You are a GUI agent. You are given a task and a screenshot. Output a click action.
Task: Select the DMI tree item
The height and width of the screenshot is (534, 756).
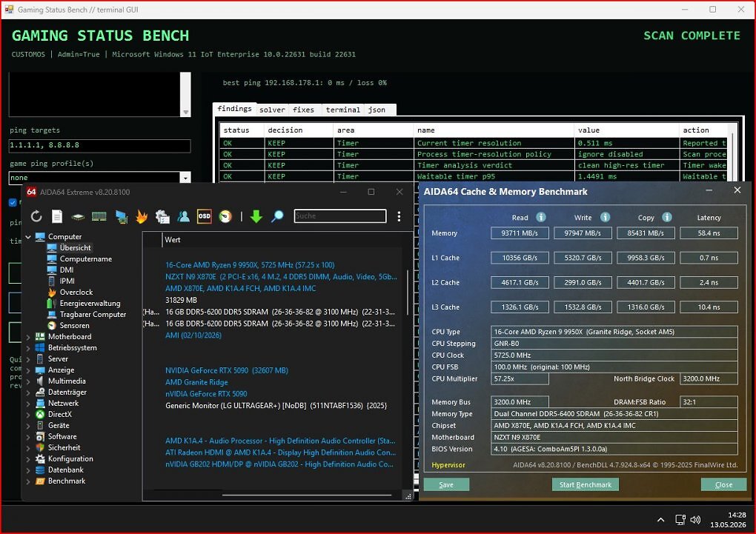point(67,270)
